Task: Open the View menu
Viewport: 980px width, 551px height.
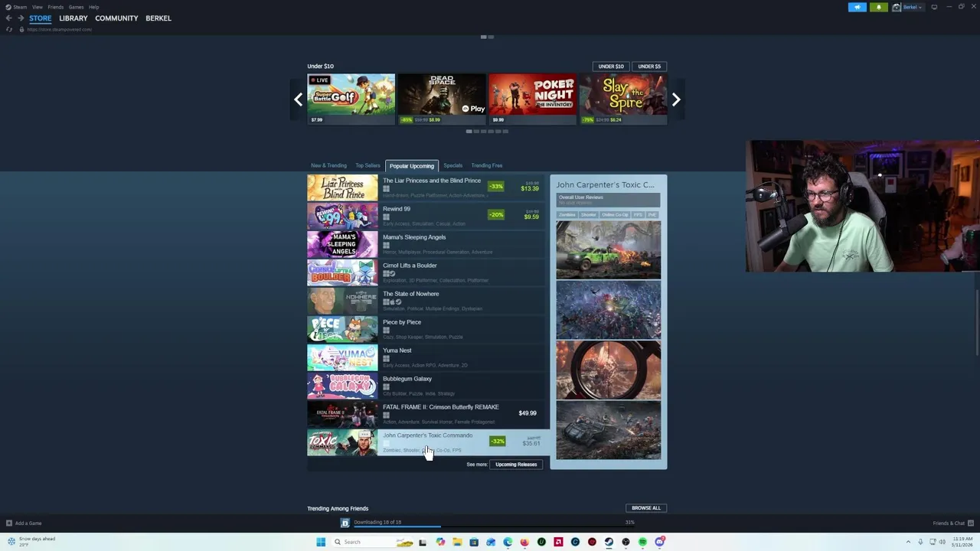Action: point(37,7)
